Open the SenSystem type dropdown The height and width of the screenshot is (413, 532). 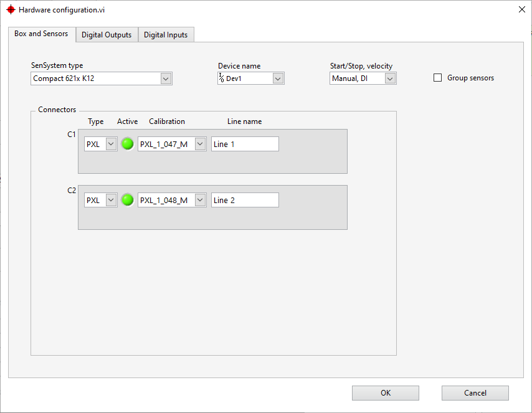tap(165, 78)
